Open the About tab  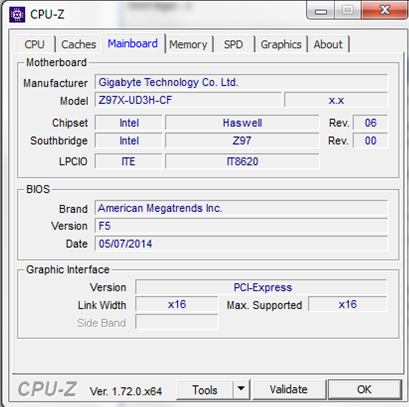point(328,44)
